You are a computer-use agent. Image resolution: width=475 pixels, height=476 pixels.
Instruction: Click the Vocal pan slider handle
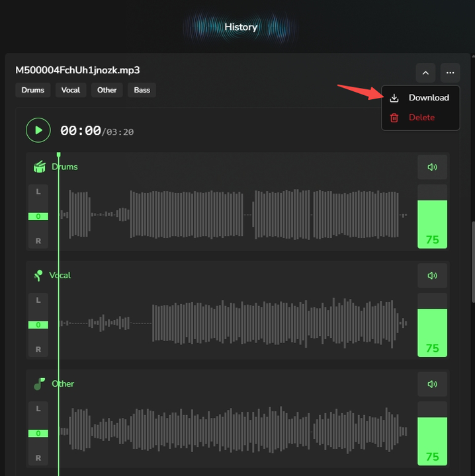[38, 325]
